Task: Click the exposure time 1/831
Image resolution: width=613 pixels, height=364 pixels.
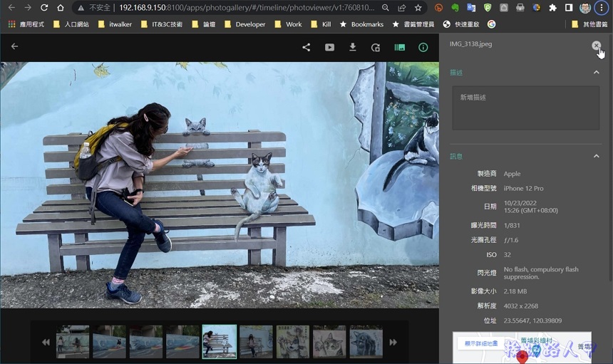Action: point(512,225)
